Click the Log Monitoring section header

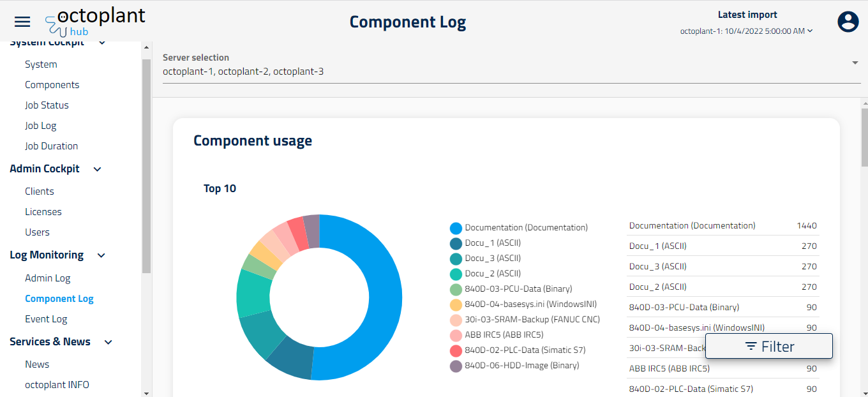[47, 255]
